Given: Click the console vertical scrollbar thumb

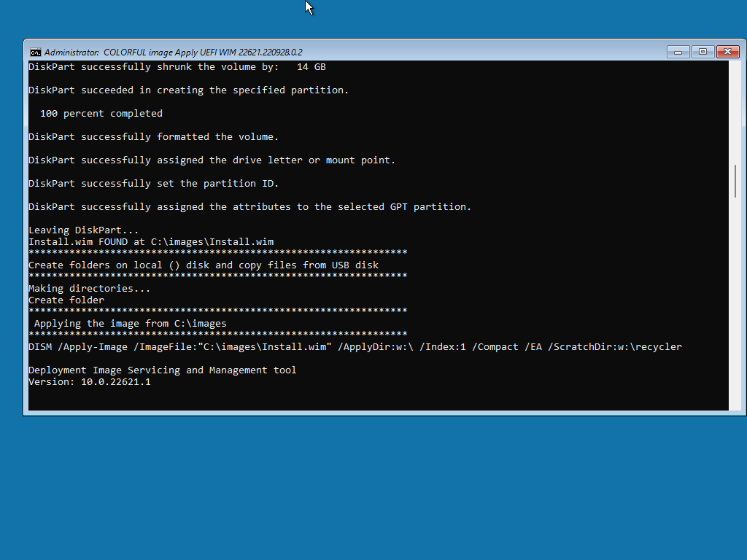Looking at the screenshot, I should click(x=735, y=181).
